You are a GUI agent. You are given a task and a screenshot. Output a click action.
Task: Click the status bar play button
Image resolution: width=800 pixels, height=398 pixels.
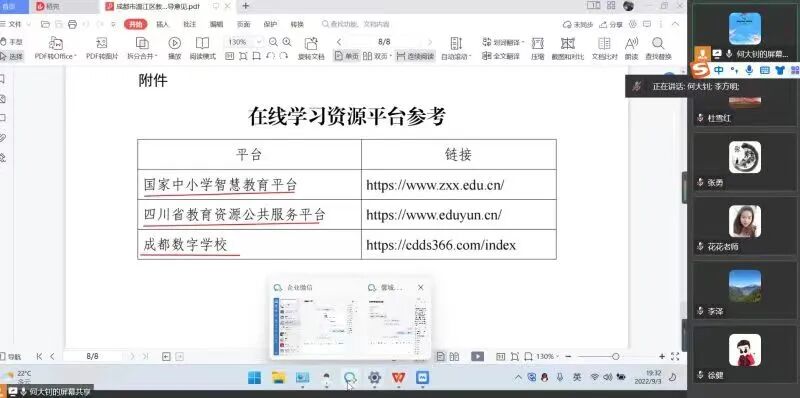(x=477, y=356)
